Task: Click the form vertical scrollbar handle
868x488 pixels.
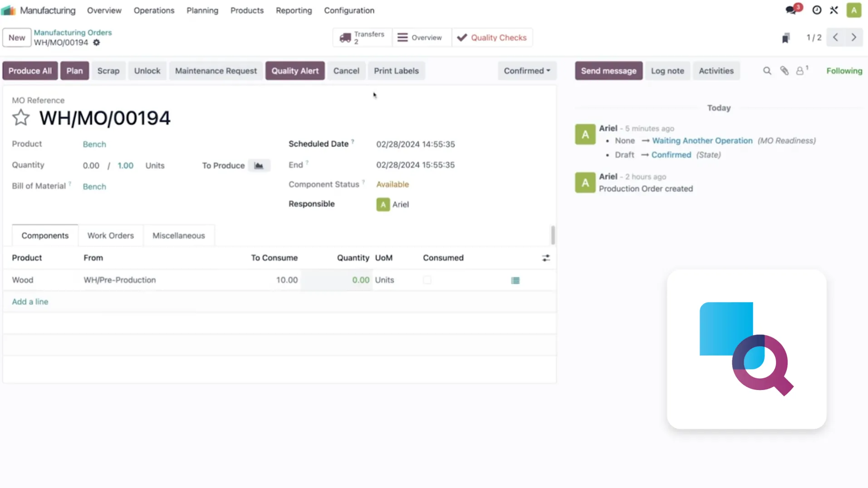Action: 553,235
